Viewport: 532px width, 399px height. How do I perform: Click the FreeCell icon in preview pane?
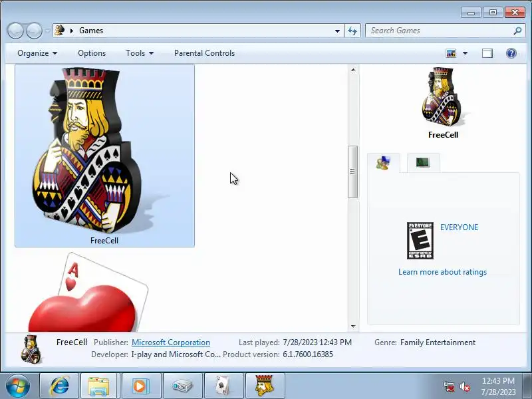pos(442,96)
